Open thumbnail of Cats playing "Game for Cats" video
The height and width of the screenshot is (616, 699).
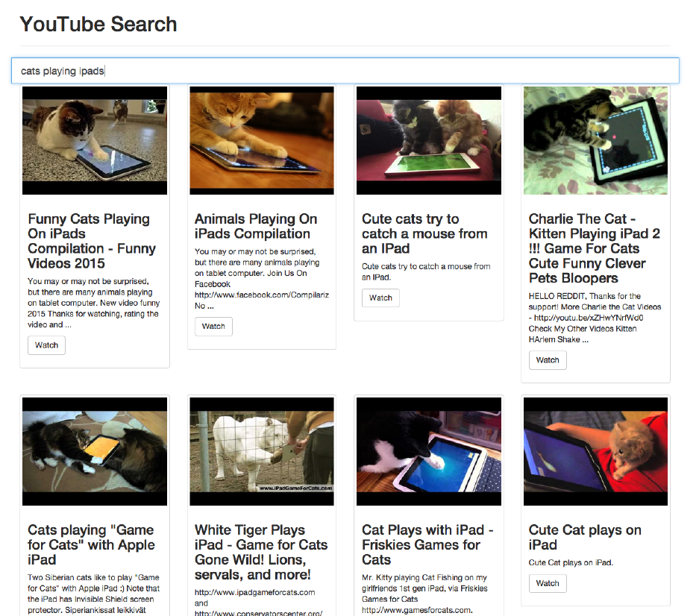tap(95, 451)
